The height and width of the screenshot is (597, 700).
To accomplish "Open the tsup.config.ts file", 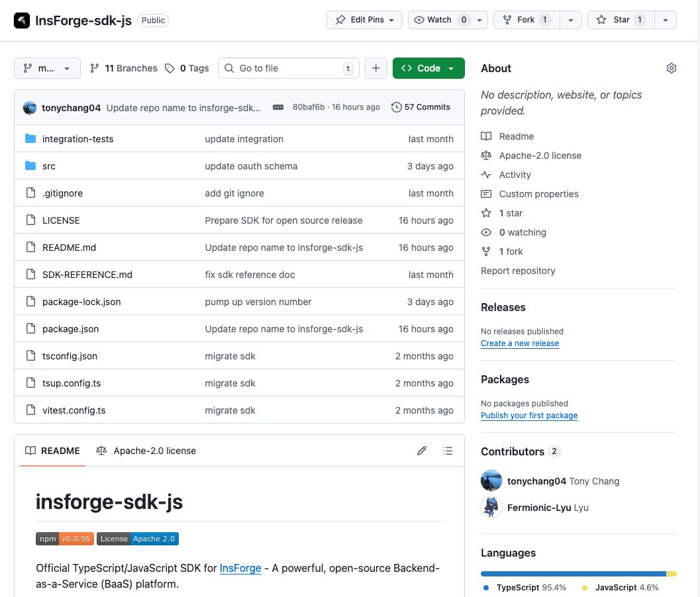I will 72,383.
